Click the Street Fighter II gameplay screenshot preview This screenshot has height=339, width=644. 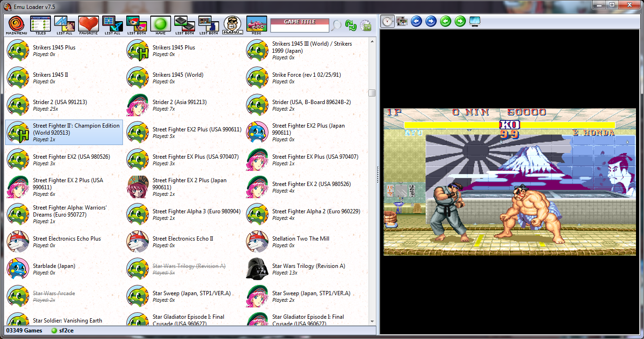coord(509,182)
